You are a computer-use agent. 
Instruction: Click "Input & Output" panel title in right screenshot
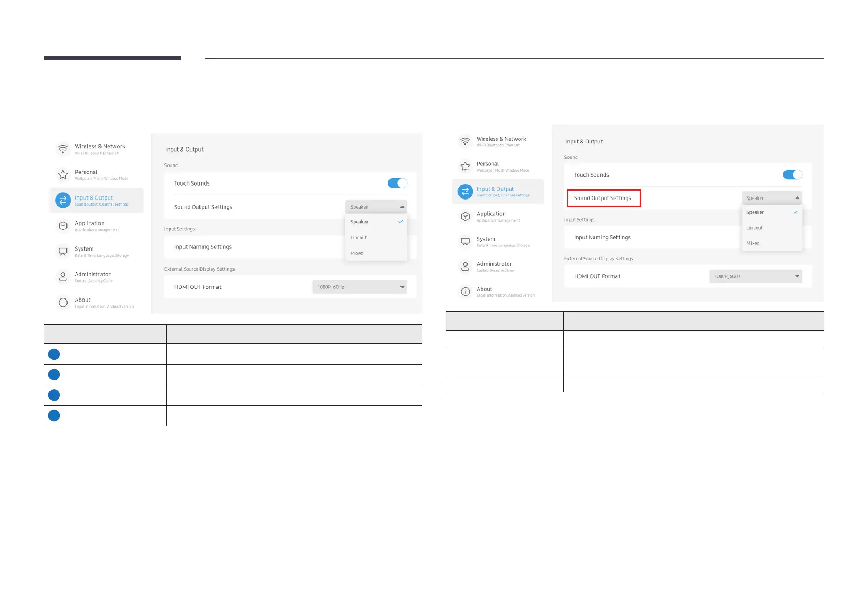[x=584, y=142]
